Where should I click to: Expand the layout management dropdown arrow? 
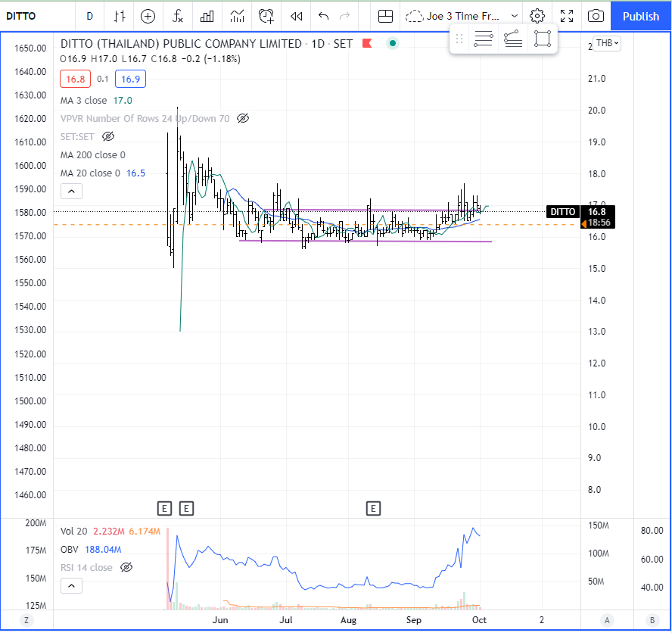pos(515,17)
